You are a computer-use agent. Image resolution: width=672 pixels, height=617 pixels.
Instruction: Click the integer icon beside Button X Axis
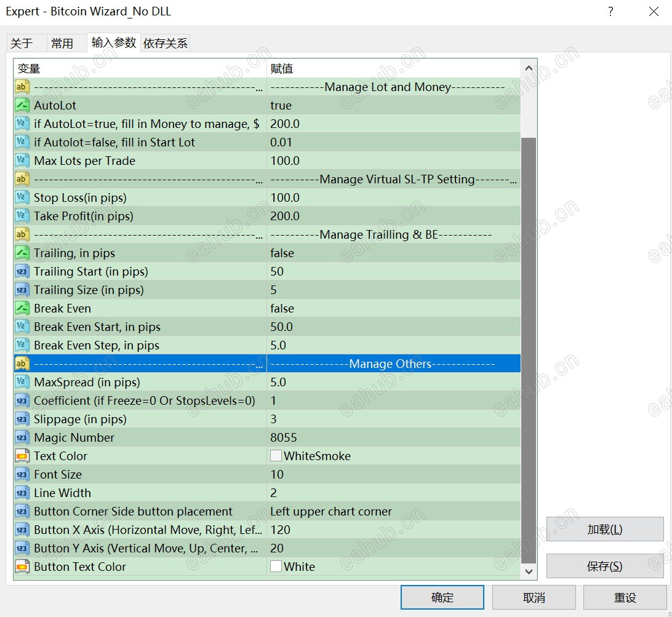(x=22, y=529)
